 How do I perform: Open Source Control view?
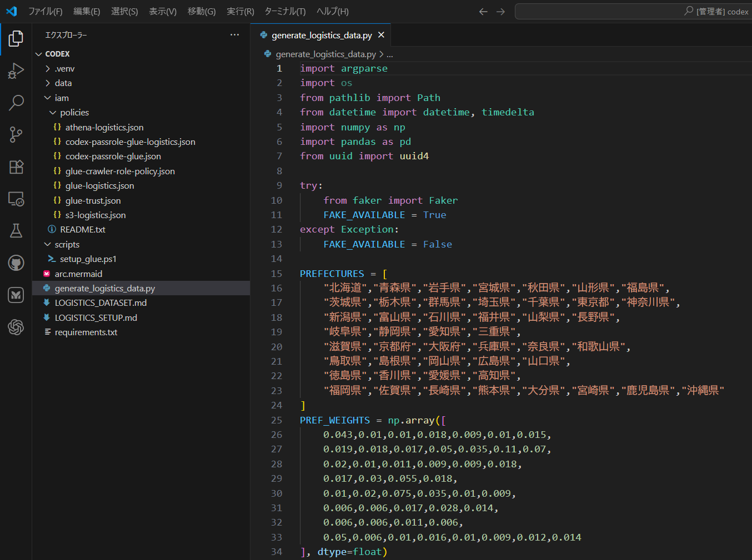(x=16, y=134)
